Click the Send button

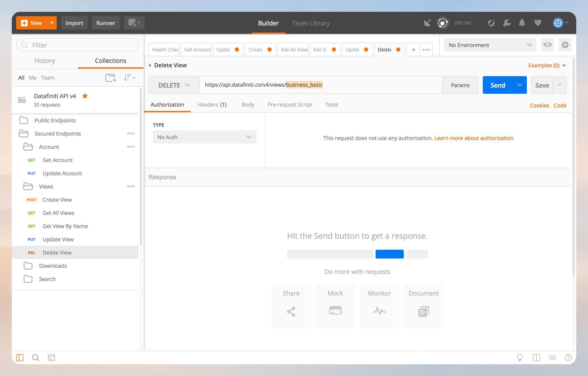click(x=498, y=85)
